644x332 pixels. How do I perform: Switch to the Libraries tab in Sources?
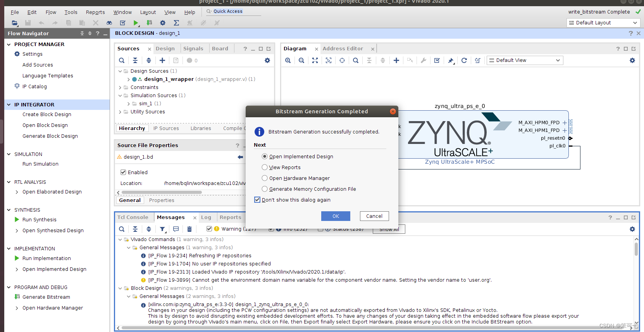pyautogui.click(x=201, y=128)
